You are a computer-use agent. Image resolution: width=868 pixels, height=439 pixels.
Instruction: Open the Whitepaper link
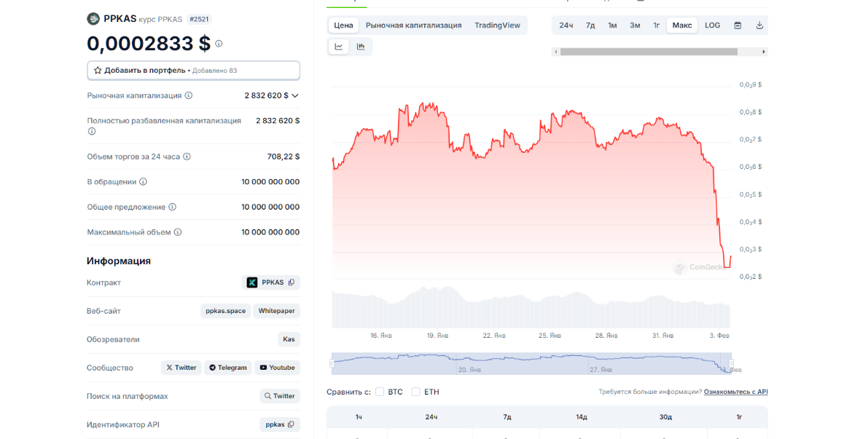(277, 311)
